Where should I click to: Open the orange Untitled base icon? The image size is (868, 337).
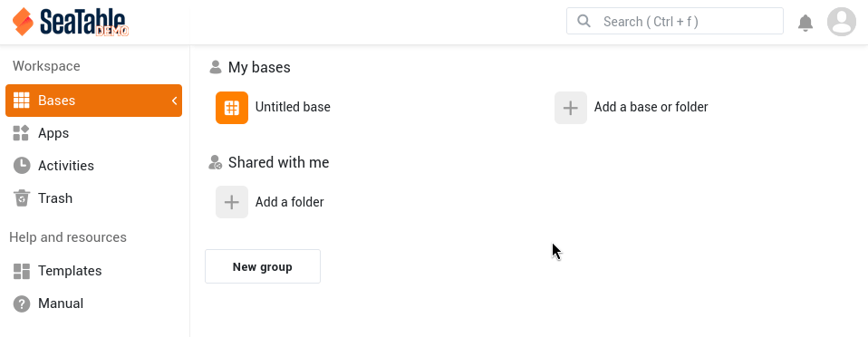coord(232,108)
